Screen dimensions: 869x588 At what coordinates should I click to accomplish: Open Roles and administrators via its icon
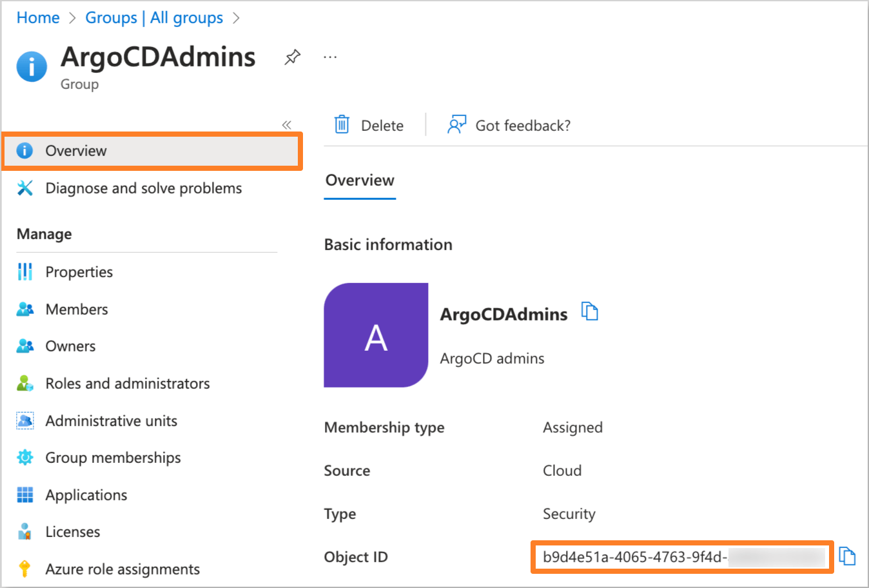(x=24, y=383)
